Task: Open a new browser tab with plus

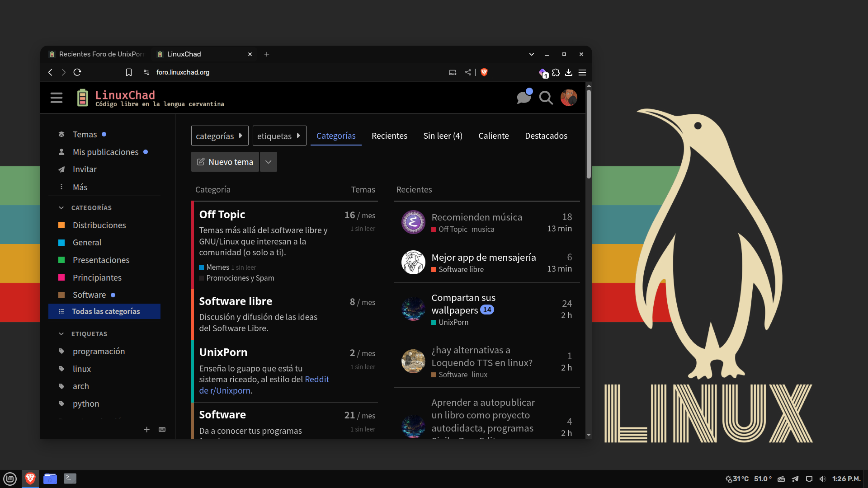Action: (x=267, y=54)
